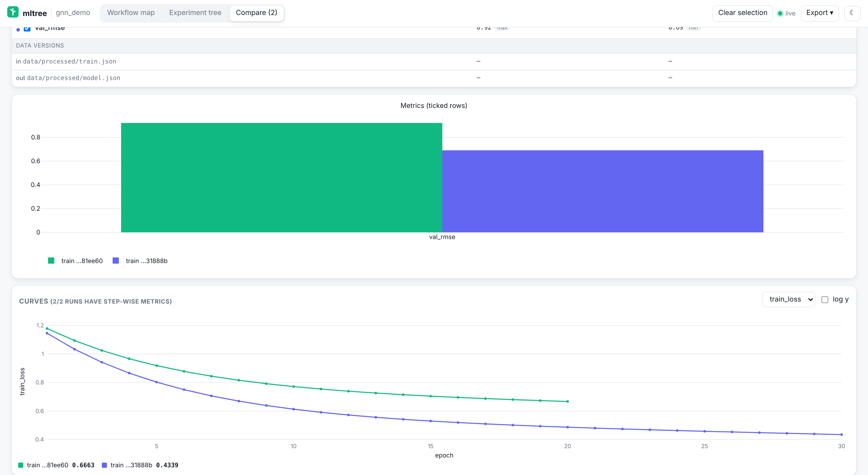868x475 pixels.
Task: Open the train_loss metric dropdown
Action: [x=788, y=299]
